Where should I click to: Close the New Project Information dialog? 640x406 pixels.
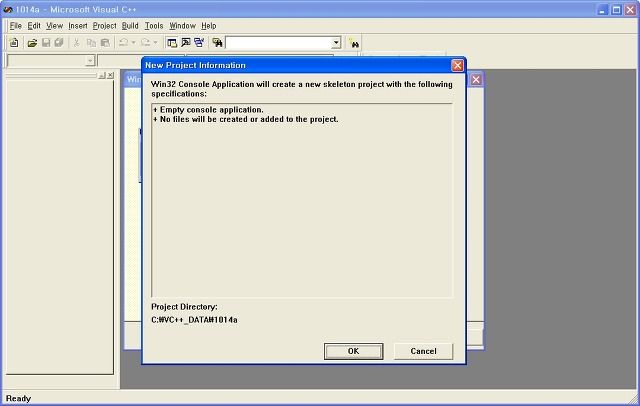click(x=458, y=65)
